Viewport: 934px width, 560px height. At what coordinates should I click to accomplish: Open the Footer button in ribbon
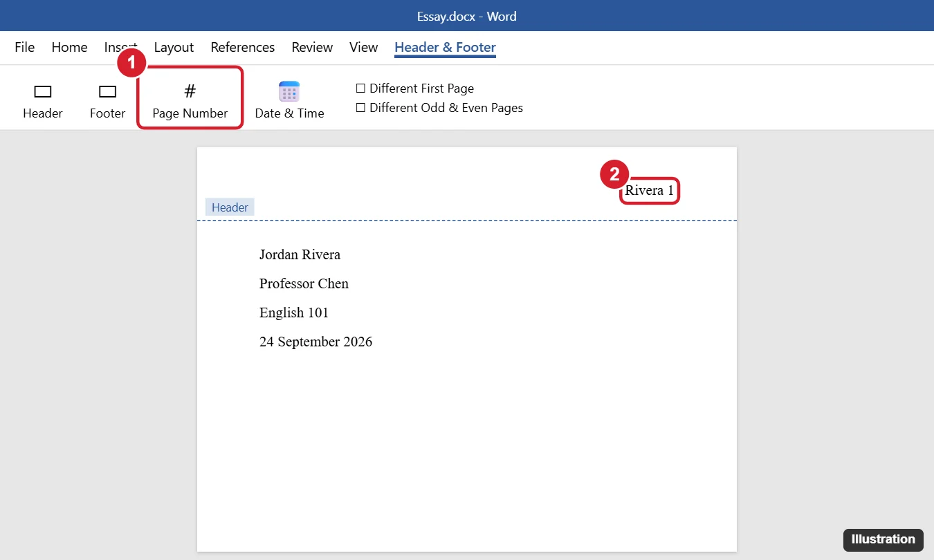point(107,101)
